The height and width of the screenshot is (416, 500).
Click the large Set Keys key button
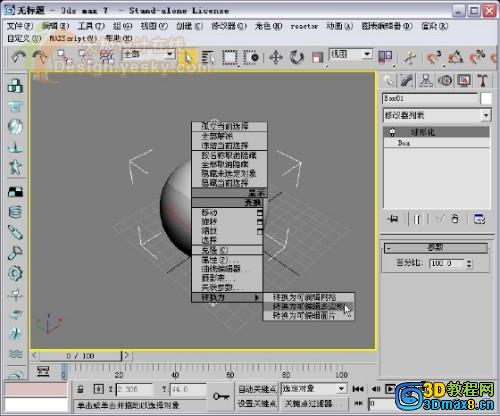(221, 396)
